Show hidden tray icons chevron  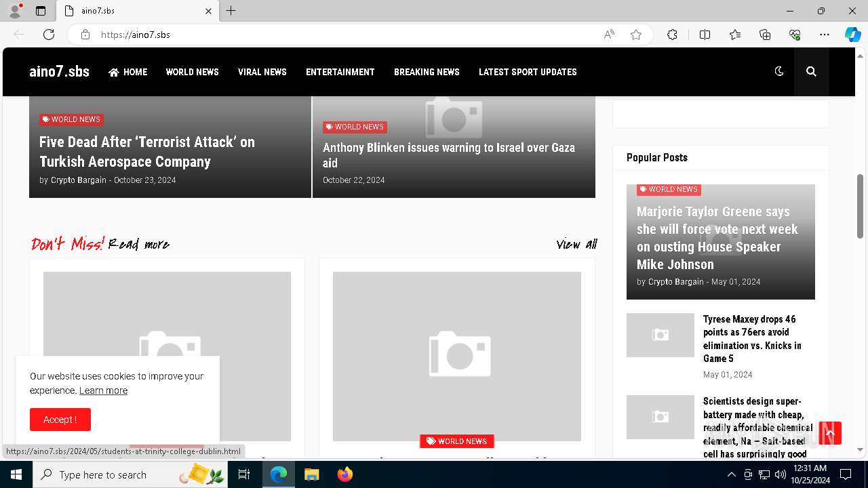click(731, 474)
